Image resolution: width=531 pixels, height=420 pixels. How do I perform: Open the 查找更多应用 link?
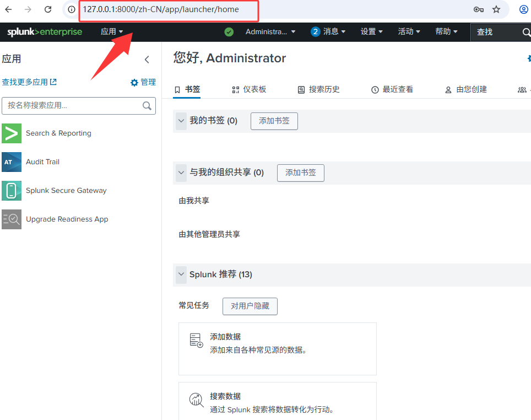[x=29, y=82]
